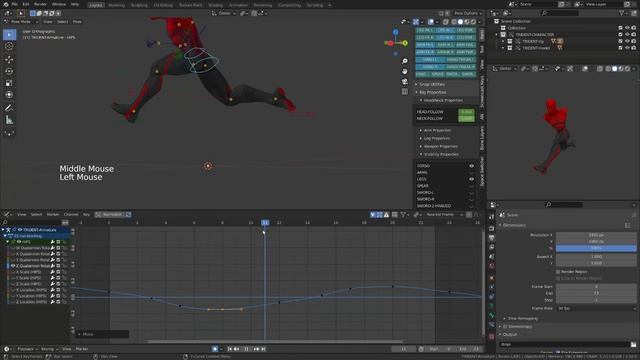Select TRIDENT-model in outliner
Viewport: 640px width, 360px height.
(x=536, y=48)
